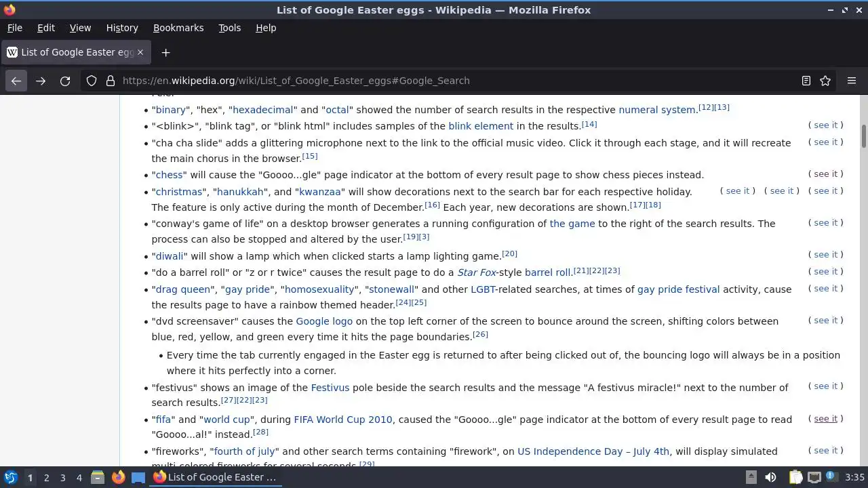Toggle reader view icon in address bar
The width and height of the screenshot is (868, 488).
tap(806, 81)
